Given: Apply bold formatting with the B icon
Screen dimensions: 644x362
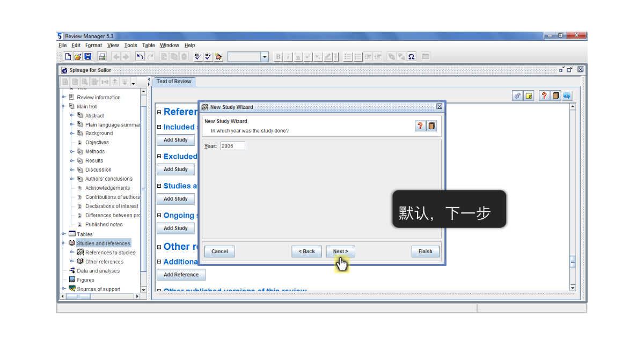Looking at the screenshot, I should (x=278, y=56).
